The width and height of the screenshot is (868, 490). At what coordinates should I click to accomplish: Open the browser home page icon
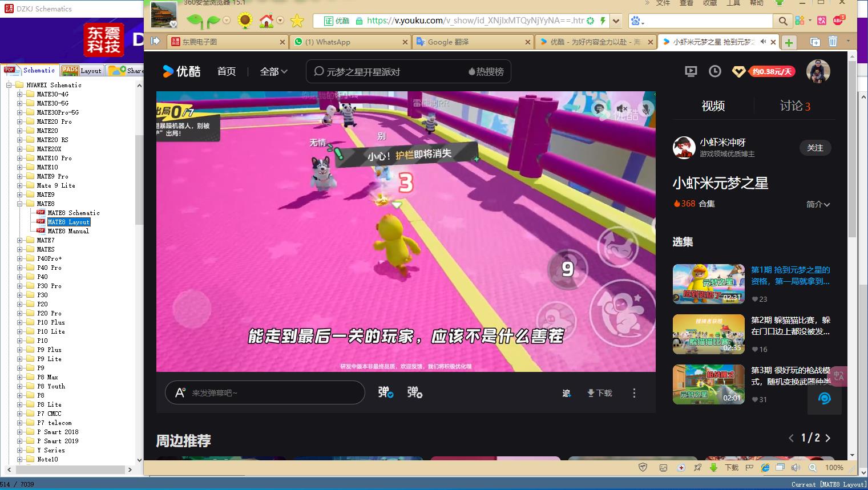(x=267, y=21)
